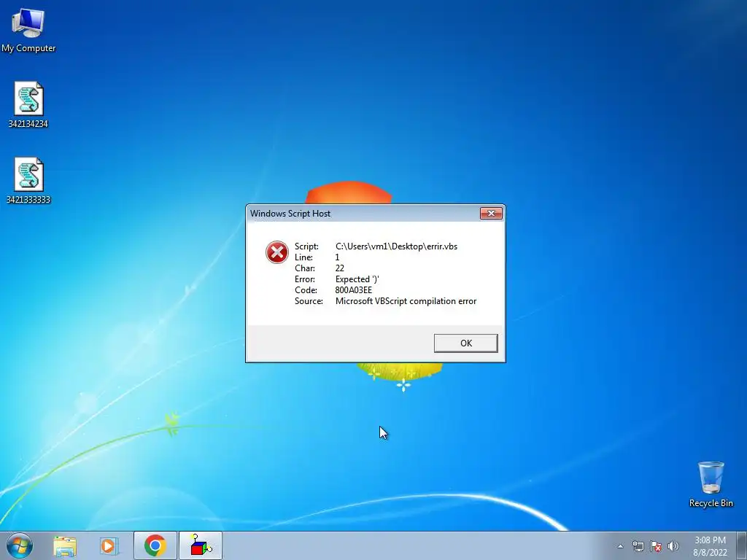Select the Recycle Bin desktop icon
This screenshot has width=747, height=560.
point(711,484)
